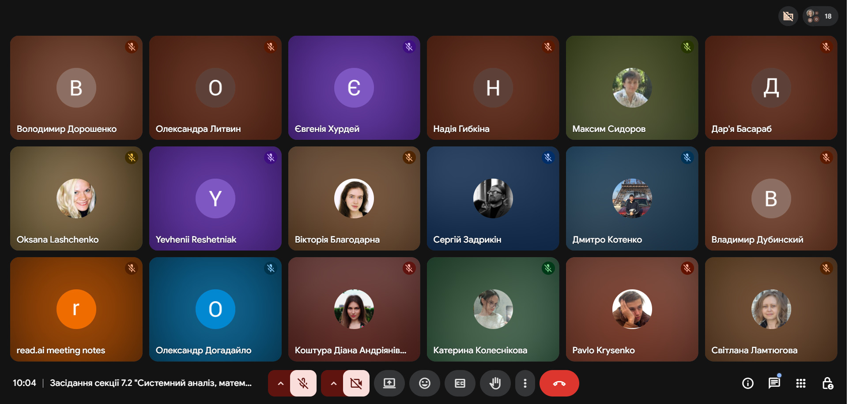Image resolution: width=868 pixels, height=404 pixels.
Task: Click the meeting title in the bottom bar
Action: (x=151, y=383)
